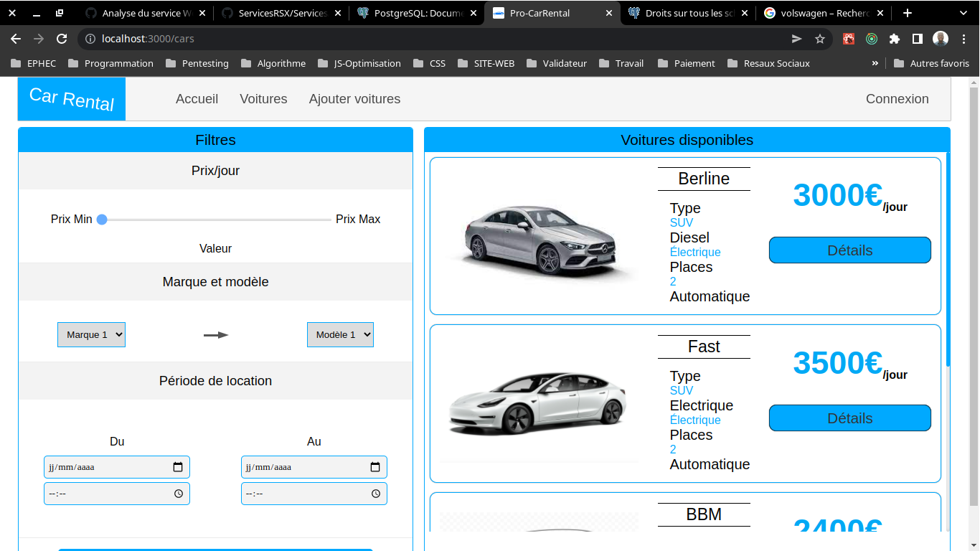Viewport: 980px width, 551px height.
Task: Reload the current page
Action: (x=62, y=39)
